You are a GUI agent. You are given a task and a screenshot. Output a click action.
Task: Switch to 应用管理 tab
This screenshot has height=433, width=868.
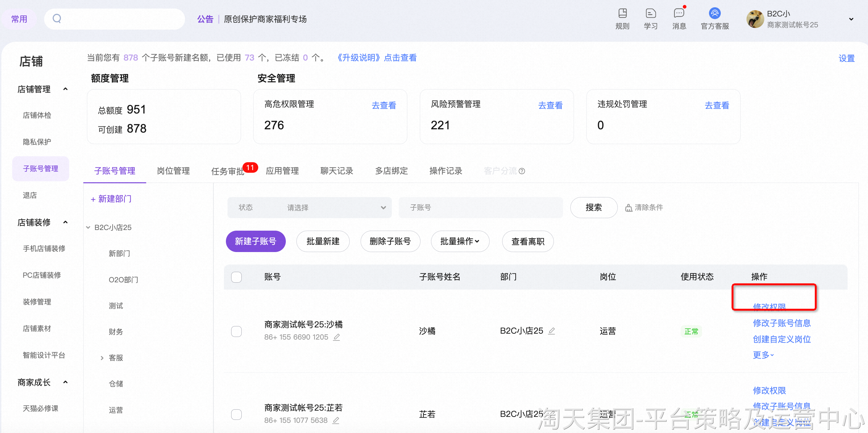(282, 171)
